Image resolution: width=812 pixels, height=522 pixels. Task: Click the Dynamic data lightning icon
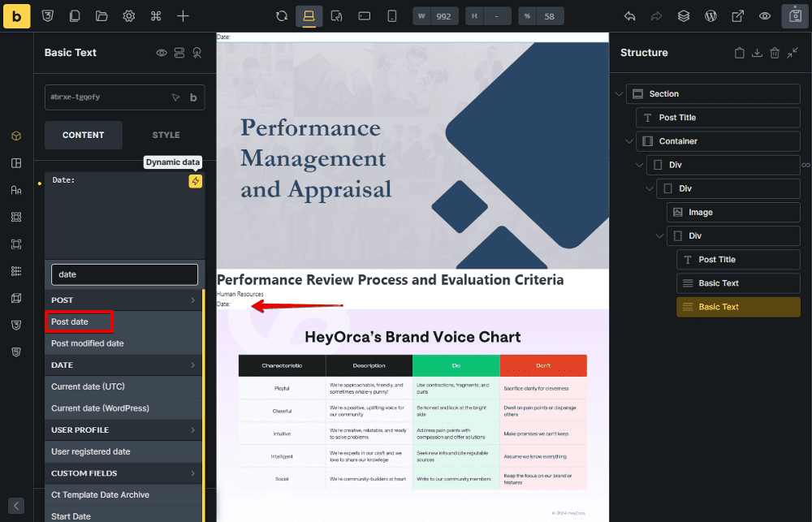pos(195,181)
